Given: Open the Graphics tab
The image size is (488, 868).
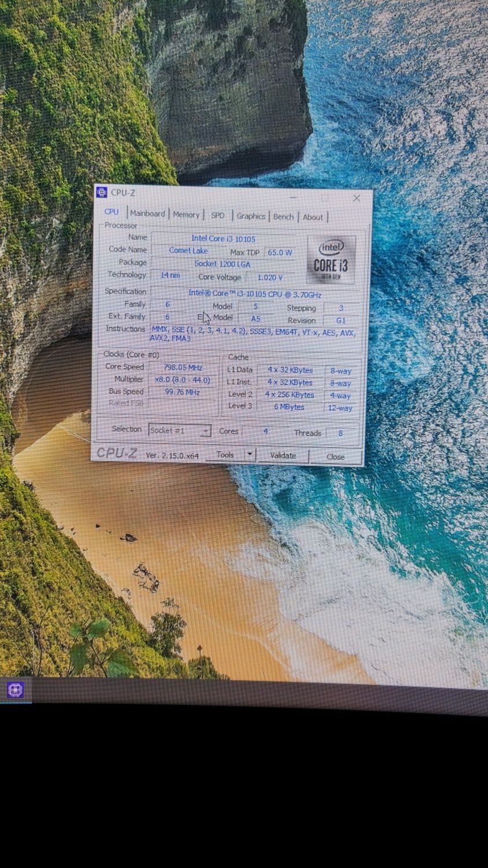Looking at the screenshot, I should point(251,216).
